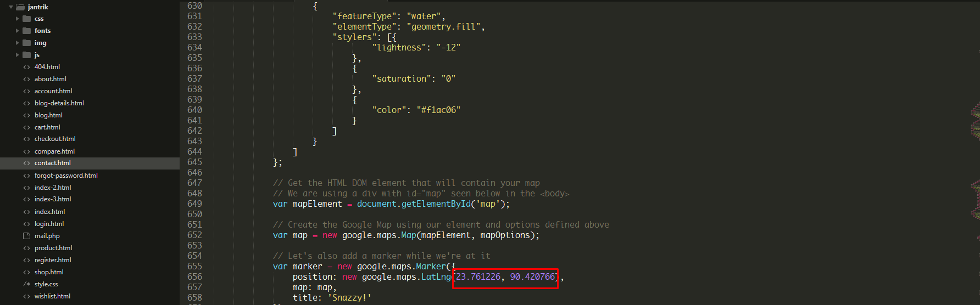The image size is (980, 305).
Task: Click line number 649 in gutter
Action: pyautogui.click(x=194, y=204)
